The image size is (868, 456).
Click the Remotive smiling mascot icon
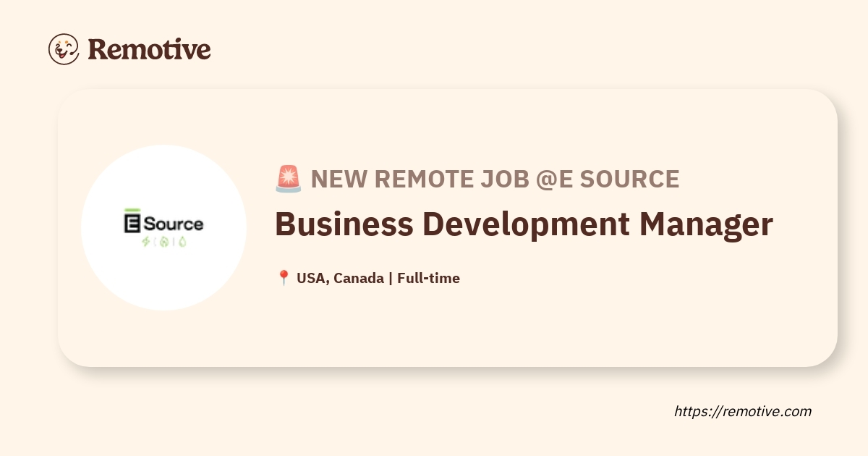[64, 49]
